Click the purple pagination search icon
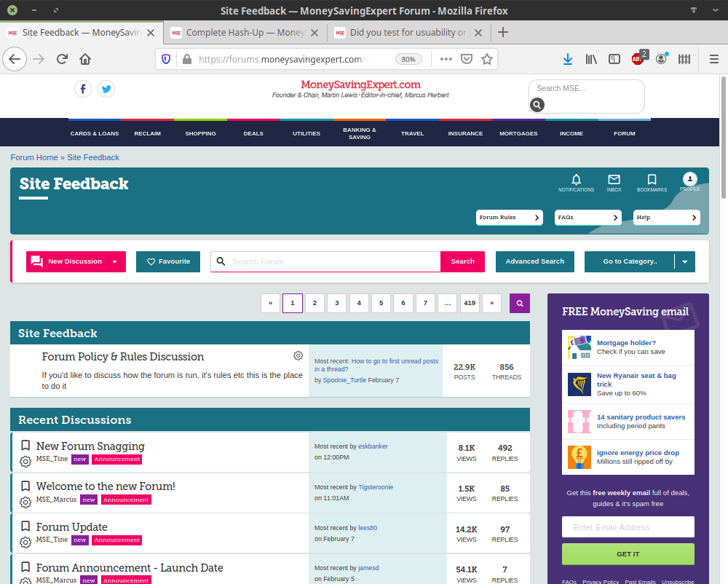The width and height of the screenshot is (728, 584). pyautogui.click(x=520, y=303)
